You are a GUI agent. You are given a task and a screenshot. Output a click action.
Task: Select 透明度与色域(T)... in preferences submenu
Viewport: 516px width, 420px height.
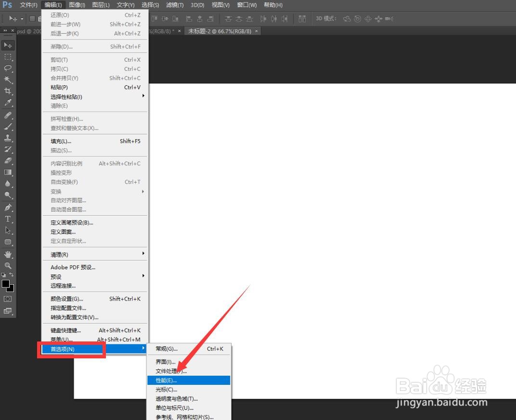tap(189, 399)
